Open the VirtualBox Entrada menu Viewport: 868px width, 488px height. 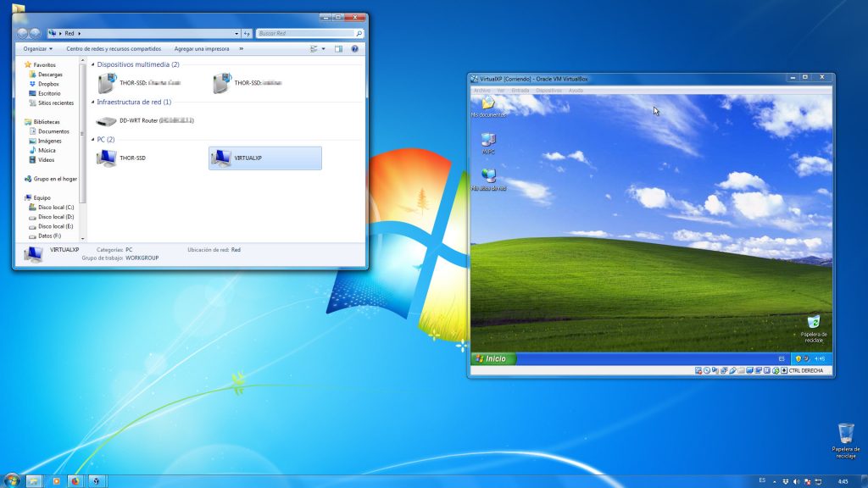520,90
